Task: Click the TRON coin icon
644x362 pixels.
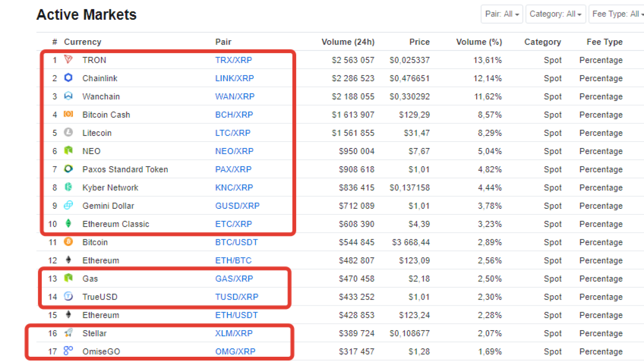Action: [x=68, y=60]
